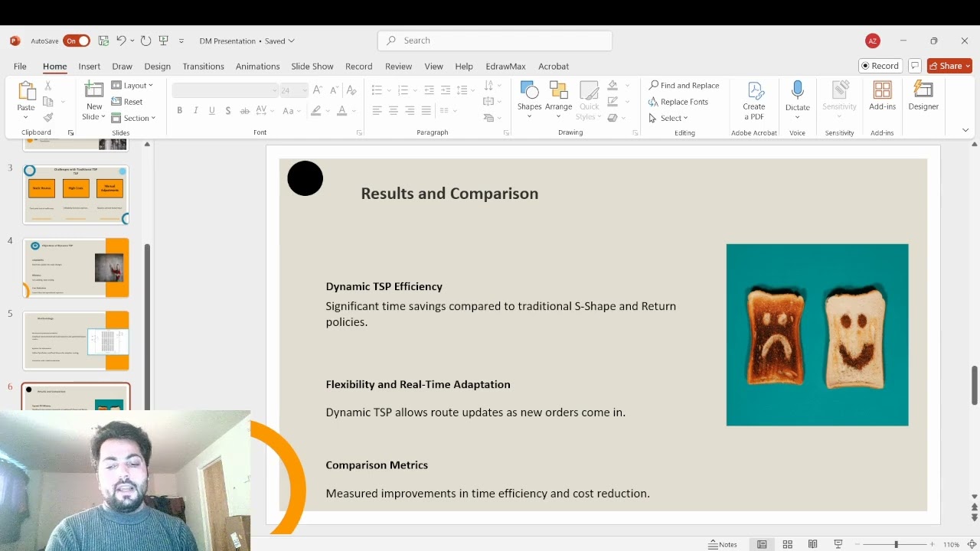Screen dimensions: 980x551
Task: Toggle the AutoSave switch
Action: 77,41
